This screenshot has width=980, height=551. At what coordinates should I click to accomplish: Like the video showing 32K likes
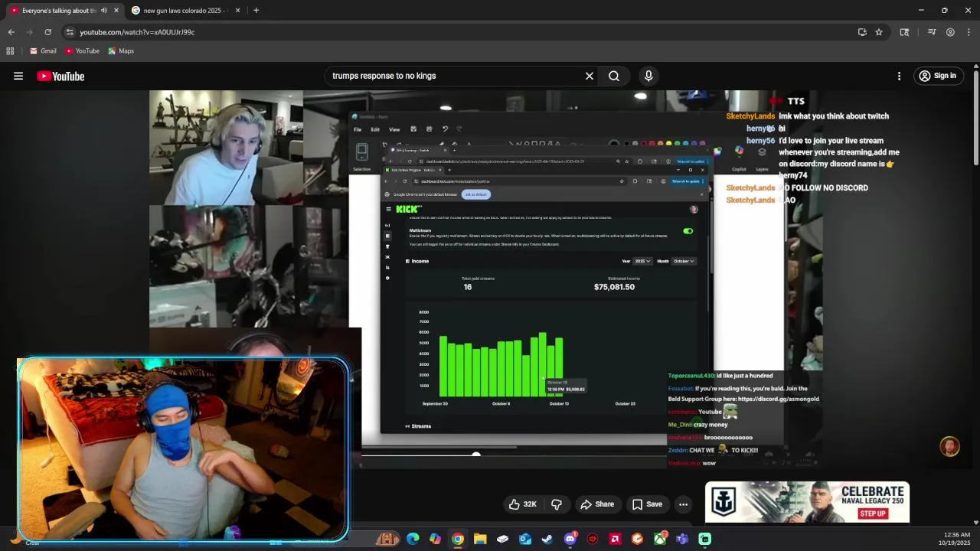[523, 504]
